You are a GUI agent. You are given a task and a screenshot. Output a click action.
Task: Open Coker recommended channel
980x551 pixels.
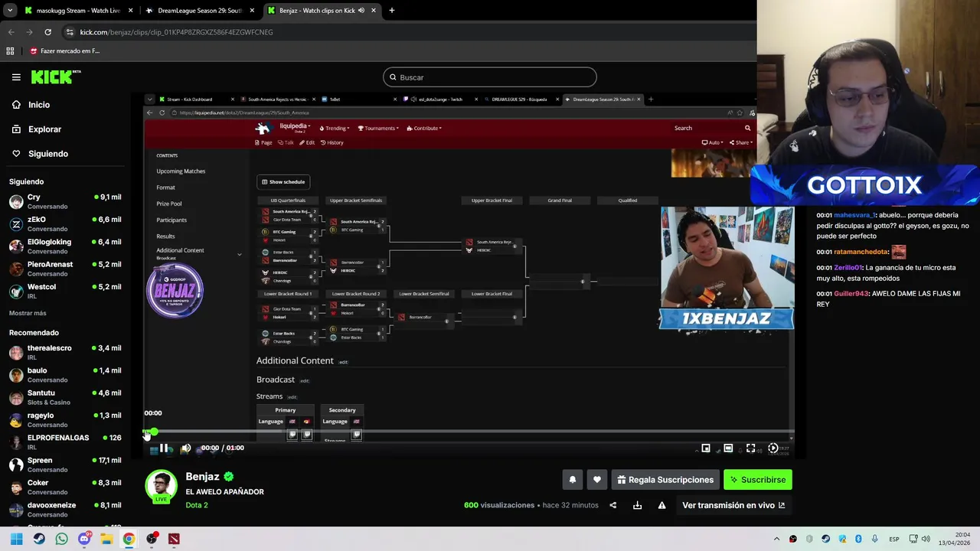[66, 487]
